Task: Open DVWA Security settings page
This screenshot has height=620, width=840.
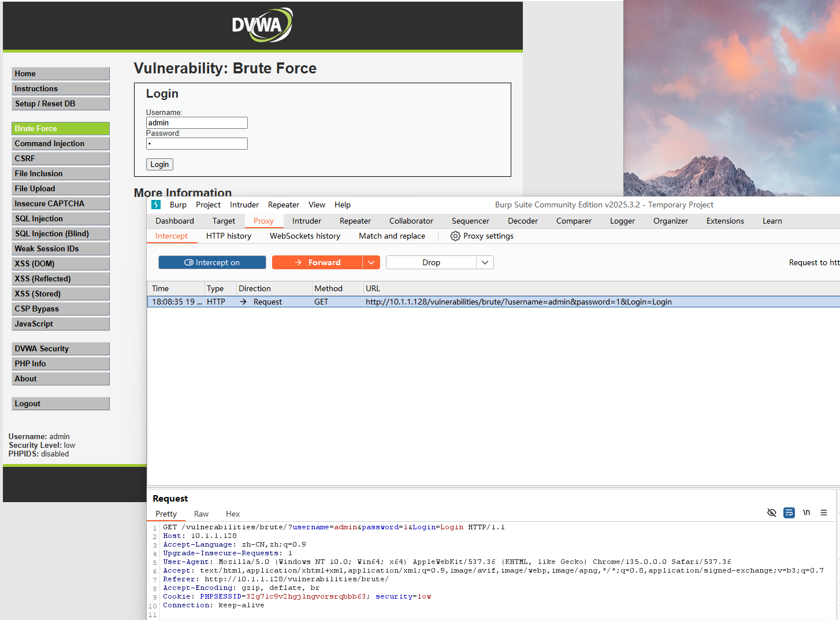Action: pyautogui.click(x=61, y=348)
